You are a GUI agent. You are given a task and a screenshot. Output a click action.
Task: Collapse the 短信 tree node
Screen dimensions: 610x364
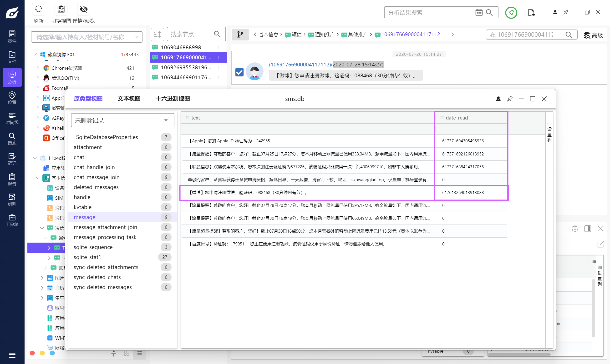[x=42, y=228]
